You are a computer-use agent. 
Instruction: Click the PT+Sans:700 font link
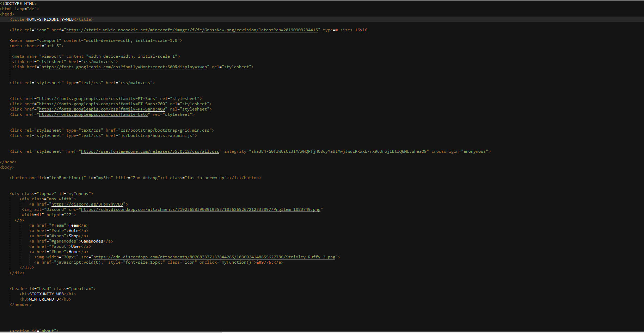coord(102,104)
